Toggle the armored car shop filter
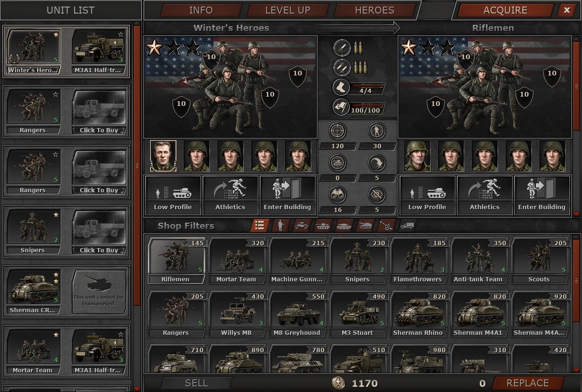The image size is (582, 392). 301,226
